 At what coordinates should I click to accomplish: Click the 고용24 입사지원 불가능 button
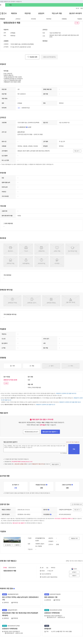[x=49, y=57]
